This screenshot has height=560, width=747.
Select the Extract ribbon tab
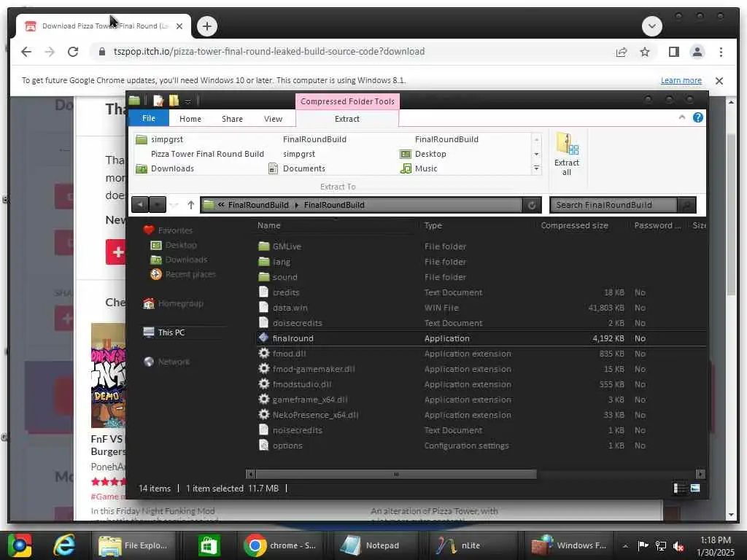(347, 119)
